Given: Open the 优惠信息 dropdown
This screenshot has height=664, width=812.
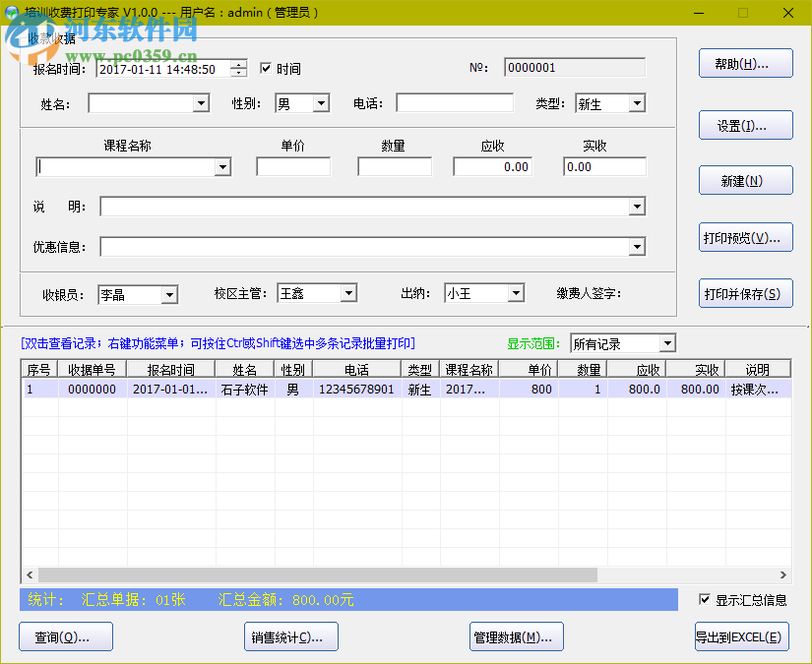Looking at the screenshot, I should coord(637,246).
